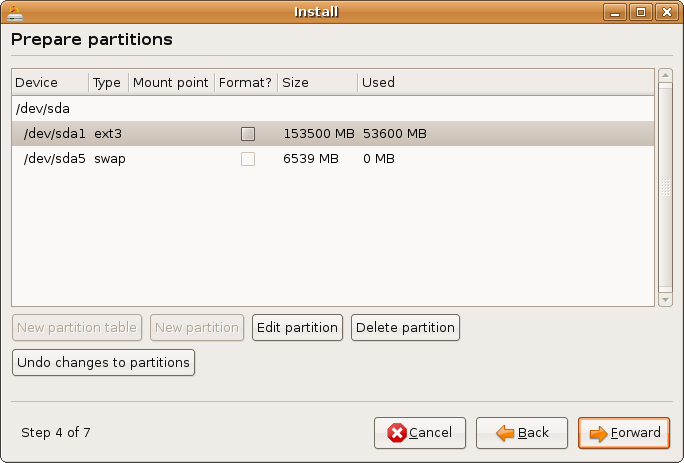
Task: Click the orange right arrow Forward icon
Action: pos(598,433)
